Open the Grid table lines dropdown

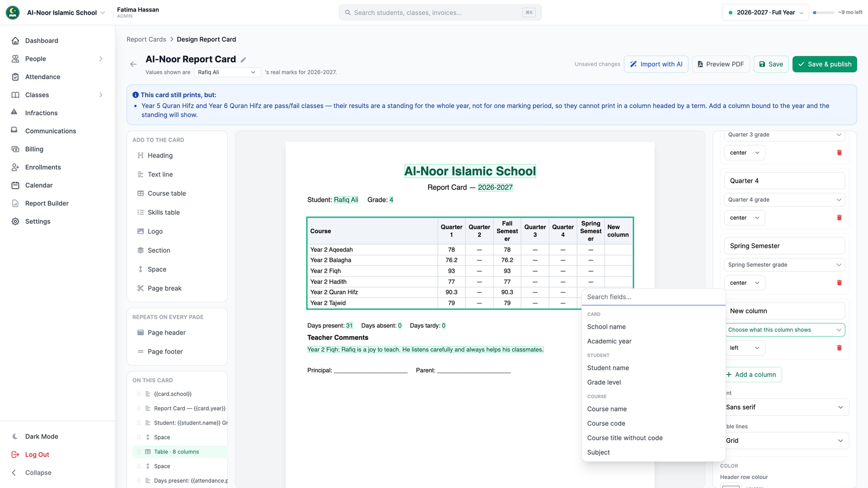(x=784, y=441)
